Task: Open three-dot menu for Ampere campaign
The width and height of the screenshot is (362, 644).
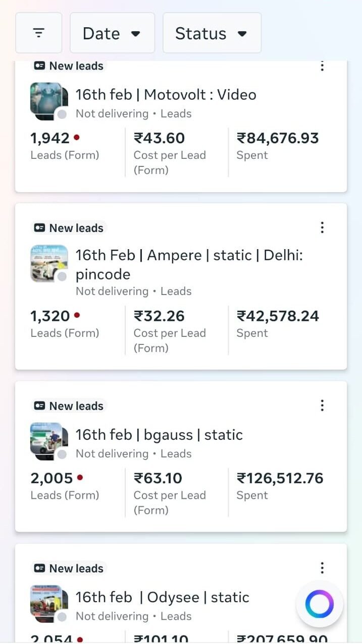Action: [x=322, y=227]
